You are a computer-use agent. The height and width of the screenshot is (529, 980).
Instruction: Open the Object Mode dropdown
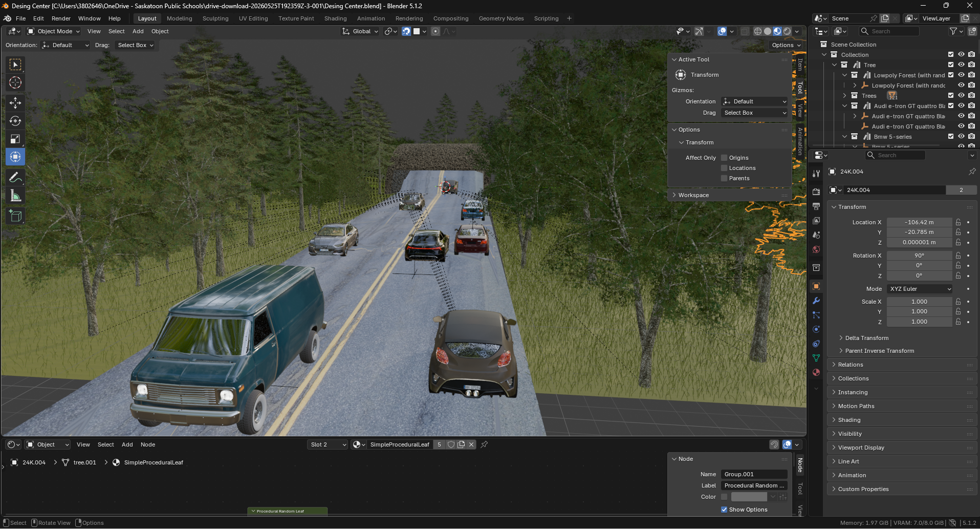(54, 31)
